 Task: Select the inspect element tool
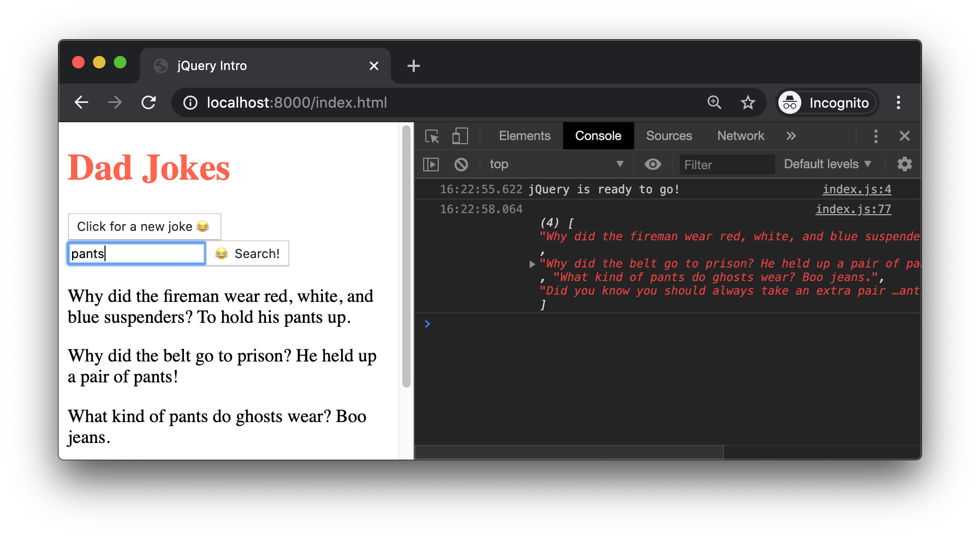coord(431,136)
